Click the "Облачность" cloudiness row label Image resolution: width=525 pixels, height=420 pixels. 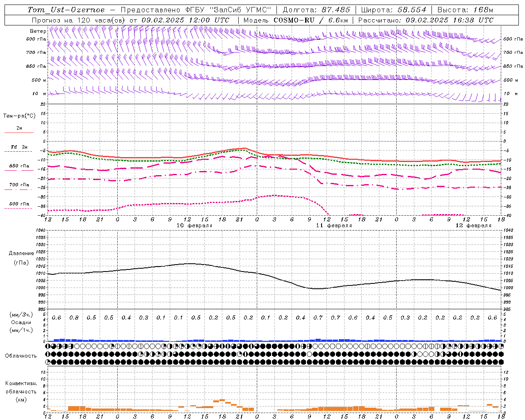coord(21,356)
